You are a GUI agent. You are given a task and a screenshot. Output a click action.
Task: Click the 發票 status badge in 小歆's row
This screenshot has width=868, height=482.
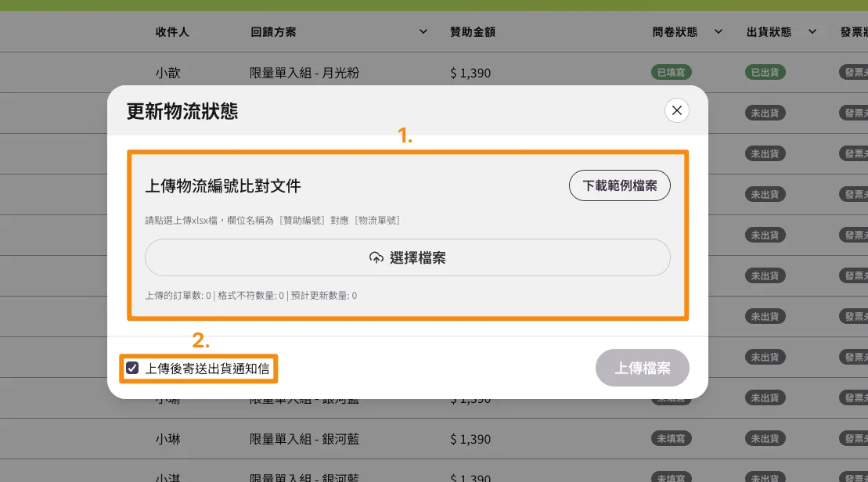point(854,73)
